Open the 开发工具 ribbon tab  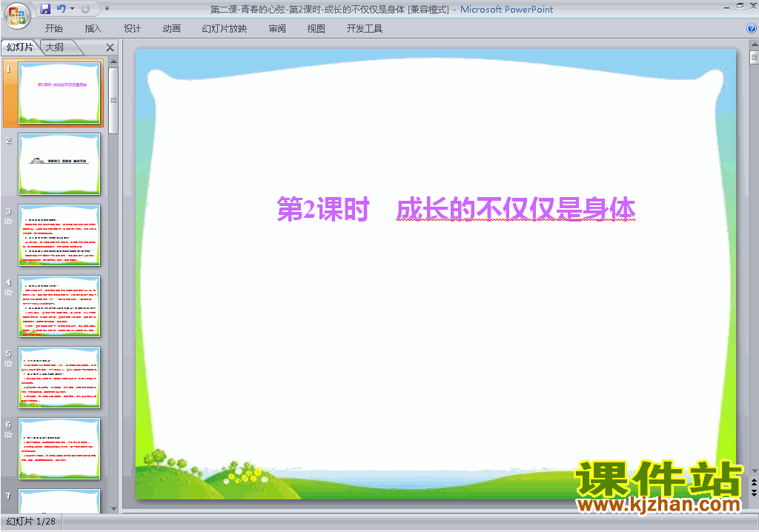coord(365,29)
